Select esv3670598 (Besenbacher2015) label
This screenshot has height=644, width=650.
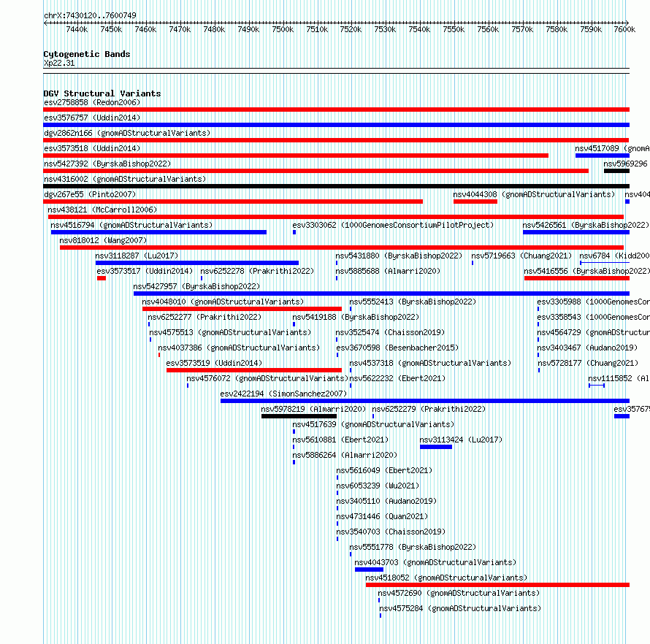[397, 348]
